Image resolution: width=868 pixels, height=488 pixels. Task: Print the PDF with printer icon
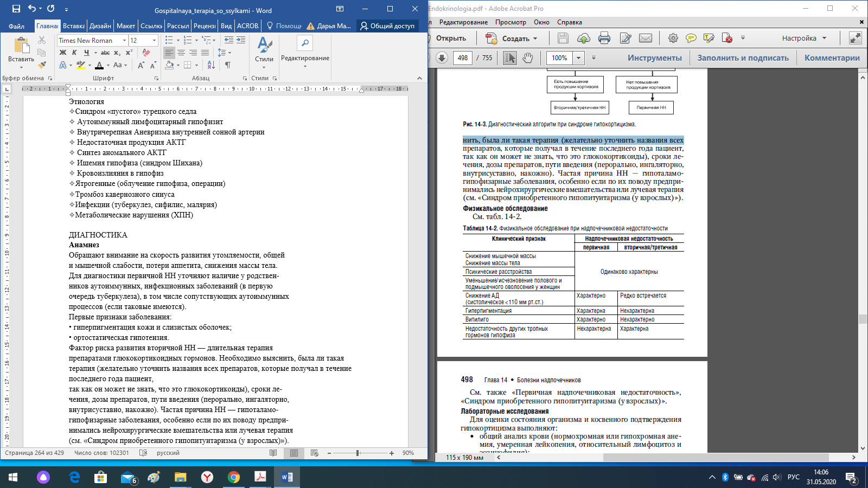pos(604,38)
